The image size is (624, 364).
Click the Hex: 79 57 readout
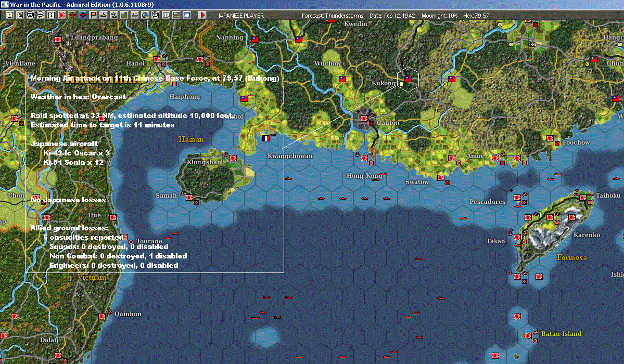pos(476,16)
